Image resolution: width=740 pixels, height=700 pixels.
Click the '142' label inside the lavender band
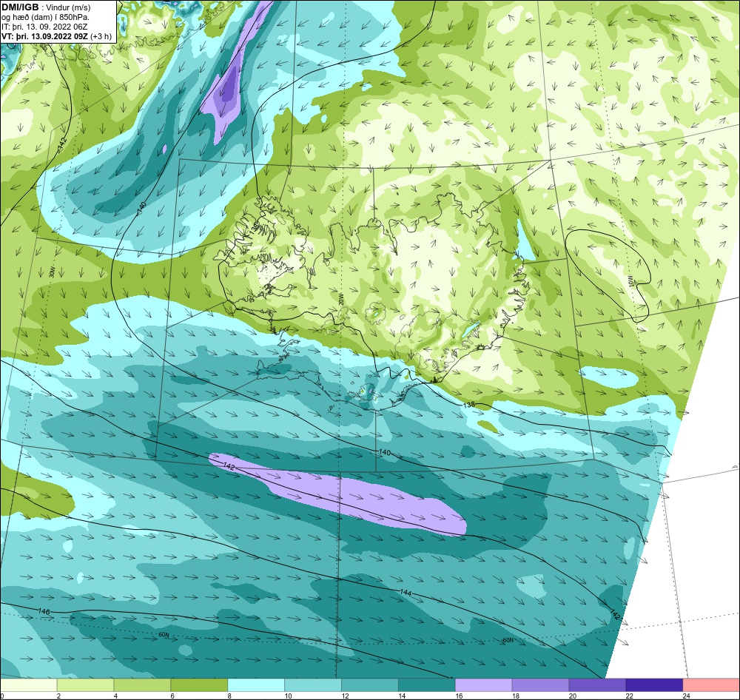point(229,466)
